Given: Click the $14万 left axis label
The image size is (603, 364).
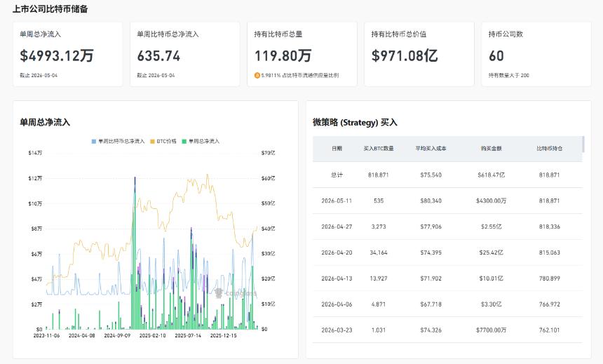Looking at the screenshot, I should [x=35, y=153].
